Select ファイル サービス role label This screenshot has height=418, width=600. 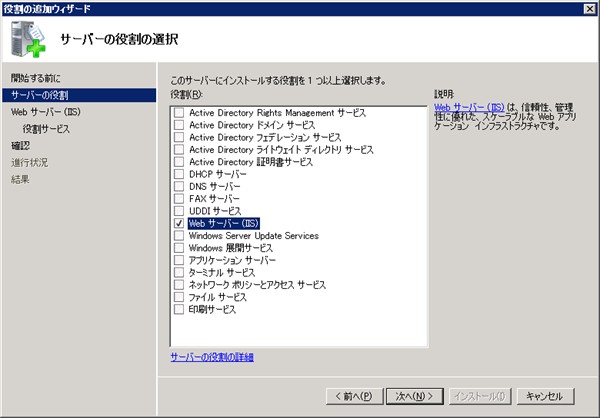(x=217, y=297)
